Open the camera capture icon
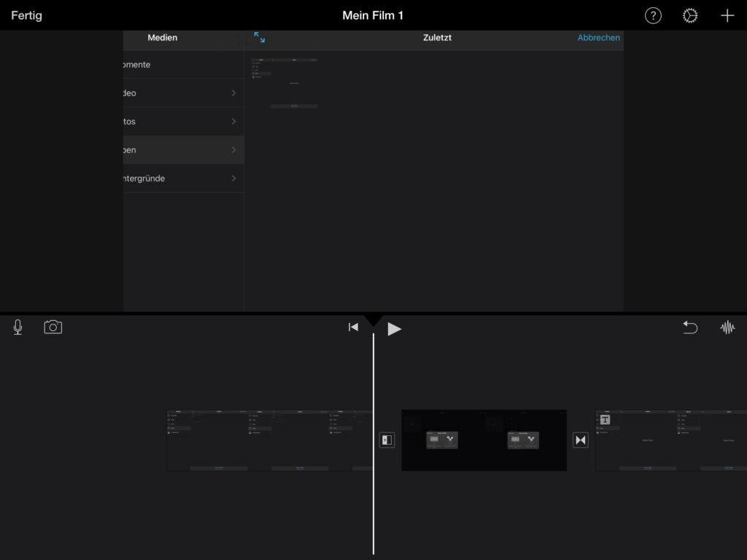This screenshot has width=747, height=560. pos(53,327)
